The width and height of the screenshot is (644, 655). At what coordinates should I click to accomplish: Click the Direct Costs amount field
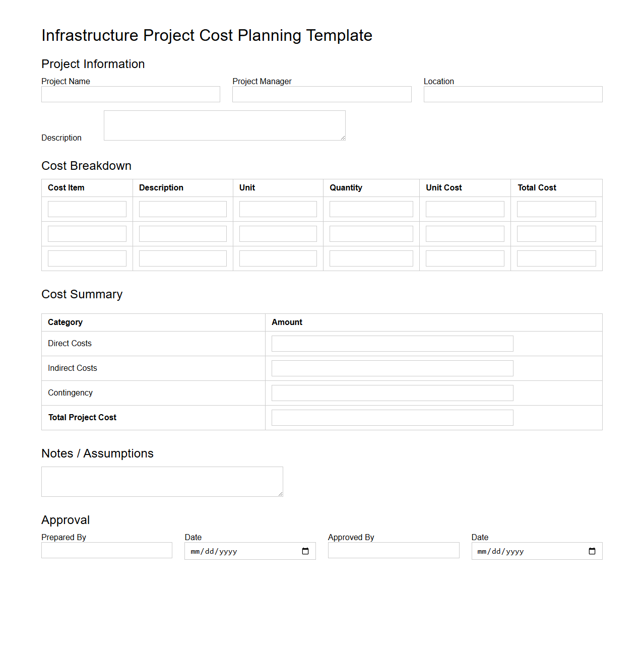(x=392, y=343)
